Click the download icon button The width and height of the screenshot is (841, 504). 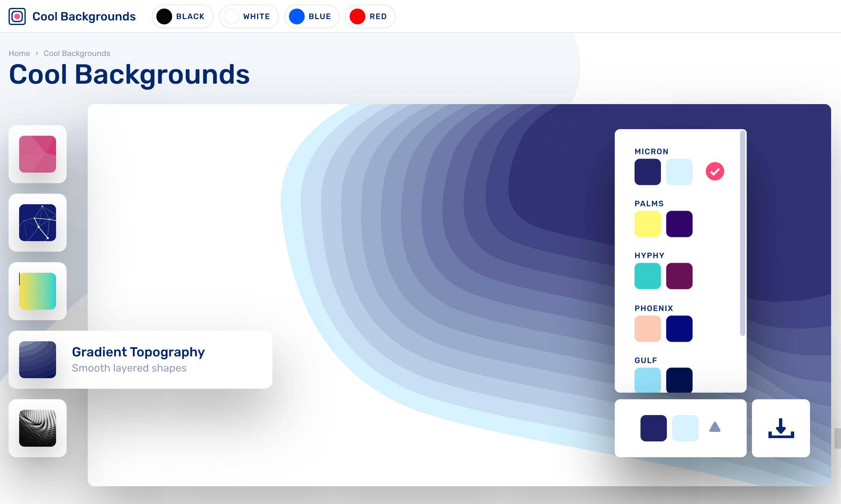[x=781, y=428]
